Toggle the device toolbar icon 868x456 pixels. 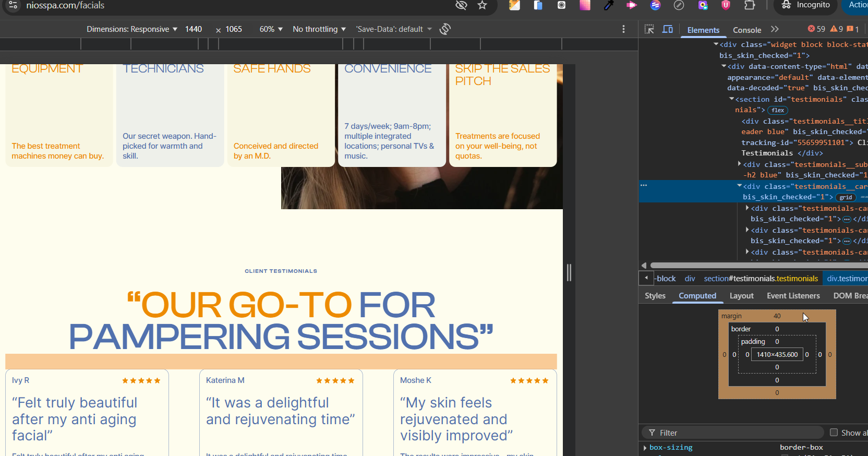click(x=668, y=30)
